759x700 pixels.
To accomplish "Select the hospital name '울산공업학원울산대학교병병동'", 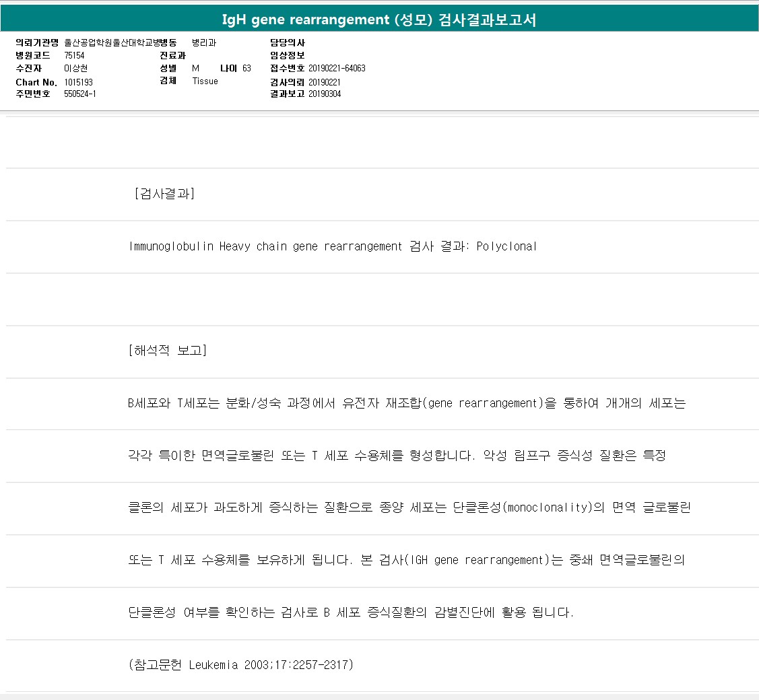I will click(121, 42).
